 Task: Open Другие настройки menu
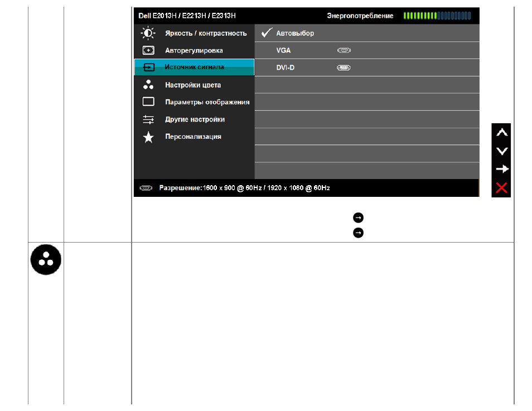point(194,119)
